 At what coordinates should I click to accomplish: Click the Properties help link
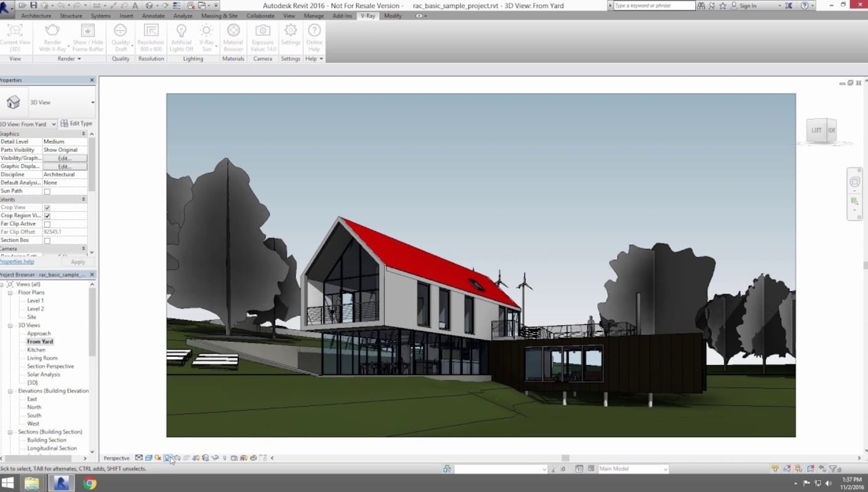click(17, 262)
